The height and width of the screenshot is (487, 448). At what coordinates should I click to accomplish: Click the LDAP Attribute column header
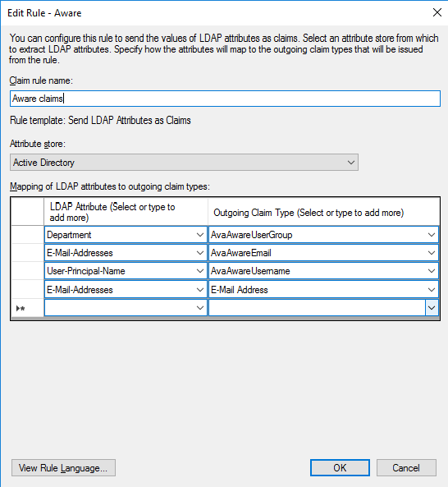[x=126, y=212]
